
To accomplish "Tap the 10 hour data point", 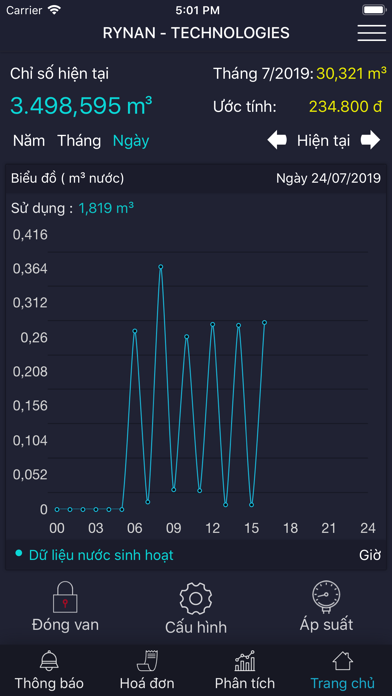I will pyautogui.click(x=186, y=336).
